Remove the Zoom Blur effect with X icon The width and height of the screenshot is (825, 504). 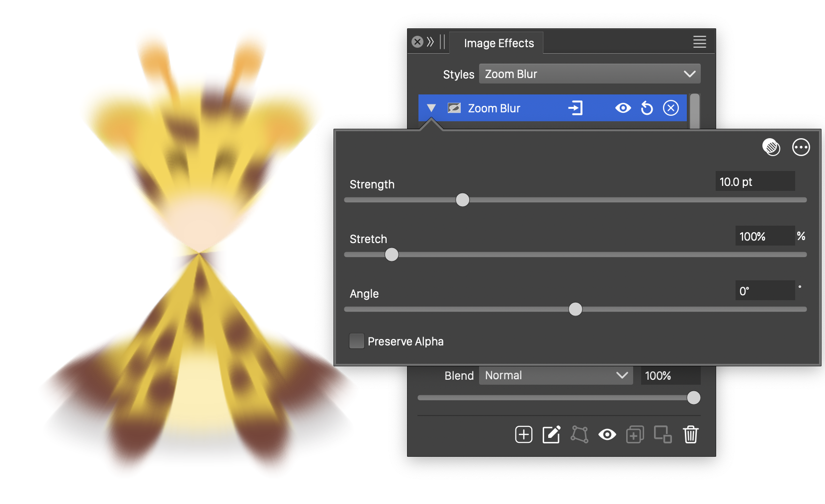pyautogui.click(x=670, y=108)
